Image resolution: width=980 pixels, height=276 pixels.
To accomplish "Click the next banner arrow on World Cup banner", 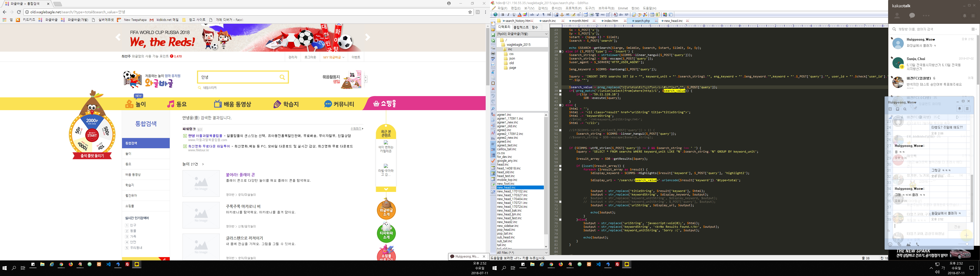I will pyautogui.click(x=367, y=37).
